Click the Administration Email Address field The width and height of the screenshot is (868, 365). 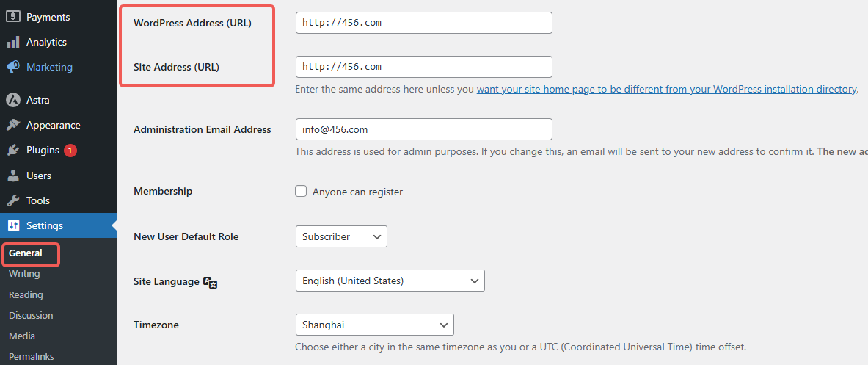click(x=423, y=129)
